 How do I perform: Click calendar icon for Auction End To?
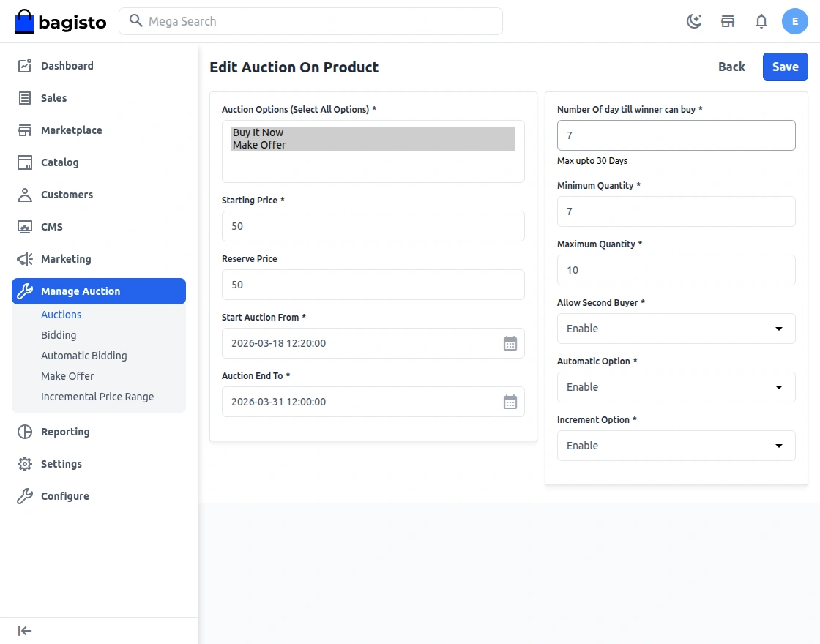point(510,402)
